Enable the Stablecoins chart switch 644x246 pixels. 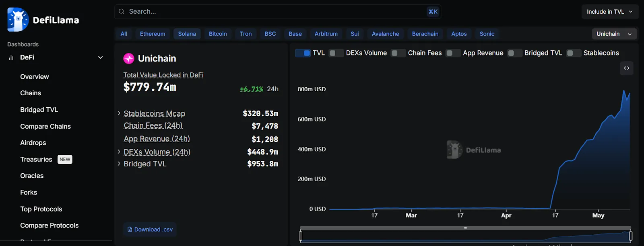[574, 53]
